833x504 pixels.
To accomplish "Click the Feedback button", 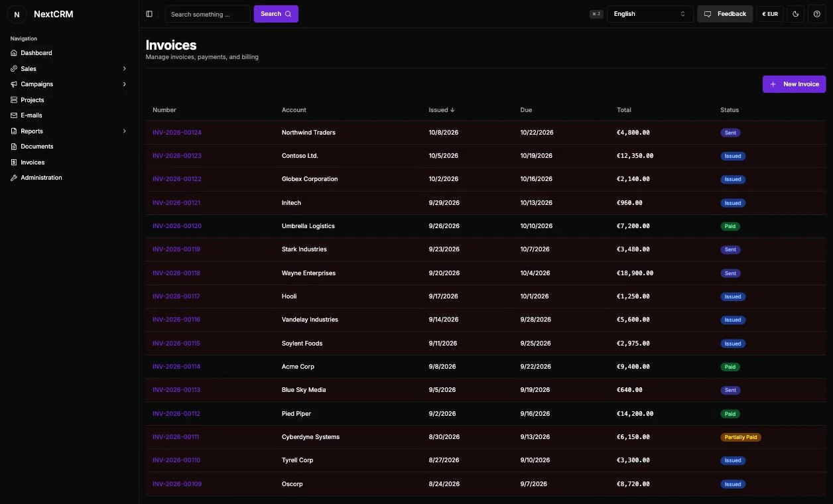I will point(725,14).
